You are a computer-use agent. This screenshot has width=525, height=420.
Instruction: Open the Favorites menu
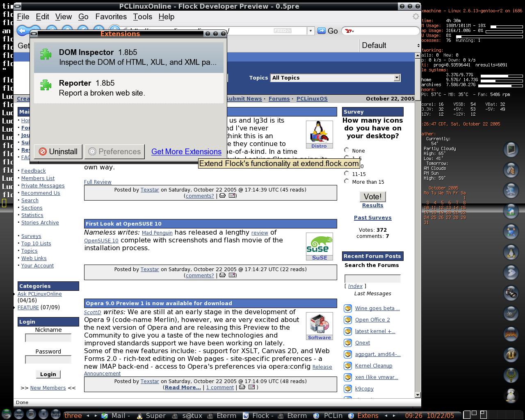coord(111,17)
